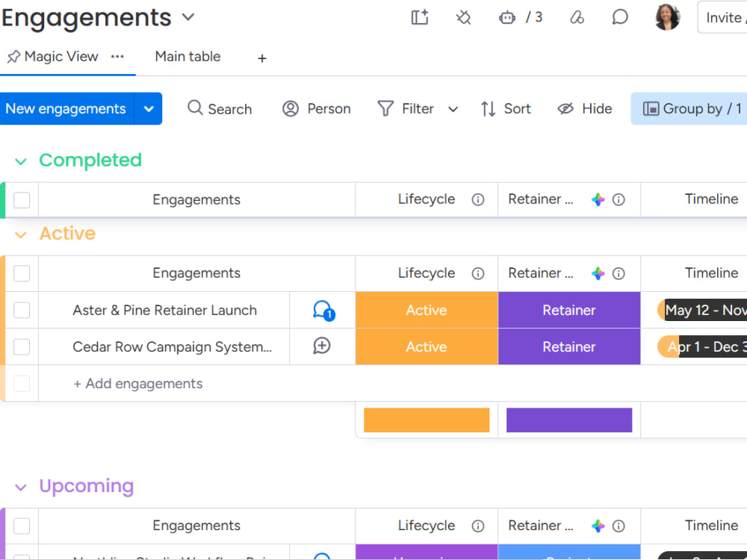This screenshot has height=560, width=747.
Task: Open the automations robot icon
Action: pos(507,18)
